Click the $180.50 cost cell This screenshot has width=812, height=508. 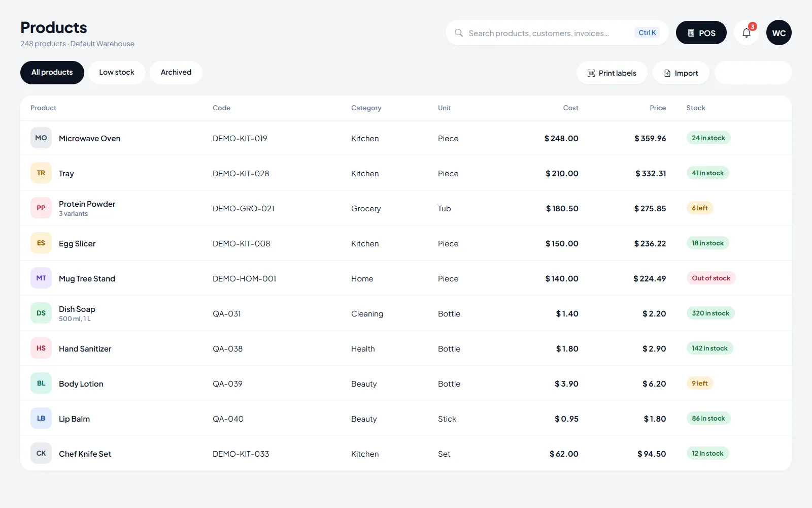tap(562, 208)
